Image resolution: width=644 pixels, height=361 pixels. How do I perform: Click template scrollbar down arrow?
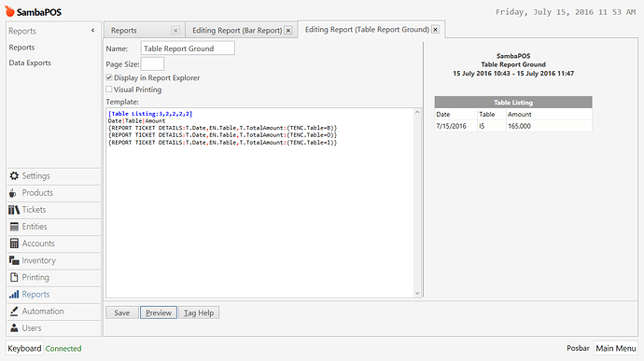(x=417, y=293)
